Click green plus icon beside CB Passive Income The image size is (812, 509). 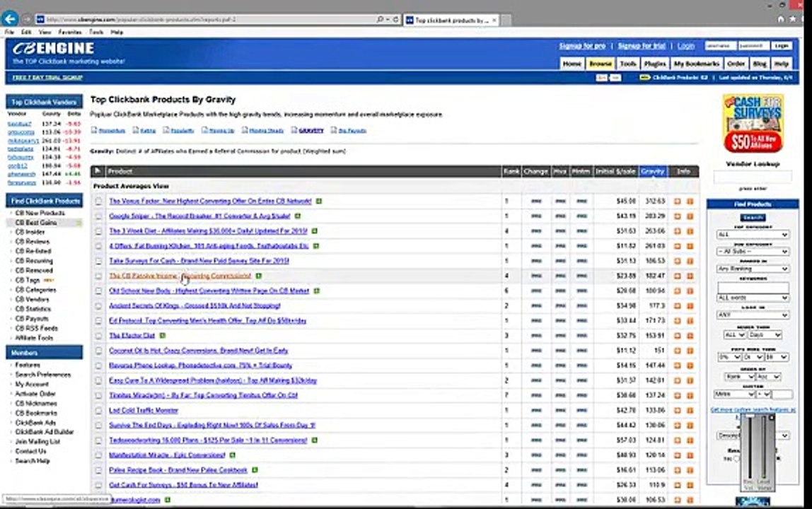click(x=258, y=276)
